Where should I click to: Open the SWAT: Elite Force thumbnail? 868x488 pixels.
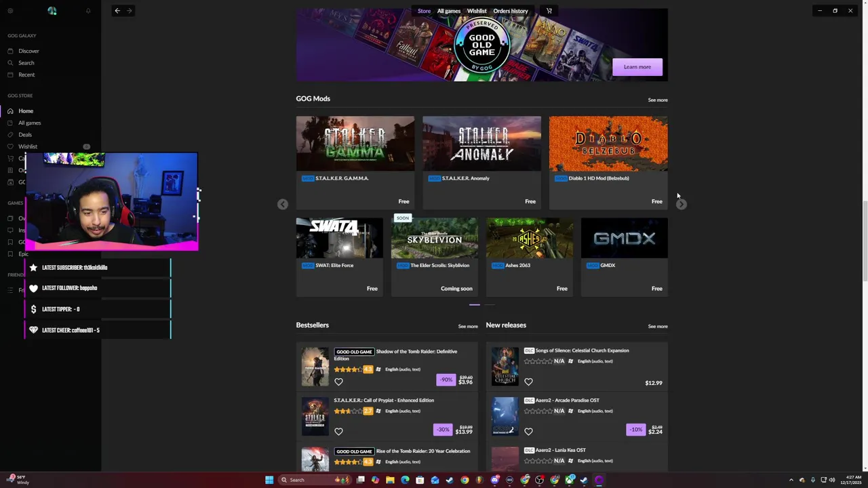339,238
